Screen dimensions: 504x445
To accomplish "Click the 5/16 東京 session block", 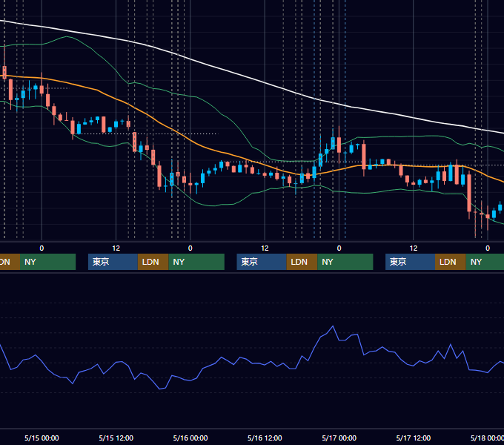I will point(262,262).
